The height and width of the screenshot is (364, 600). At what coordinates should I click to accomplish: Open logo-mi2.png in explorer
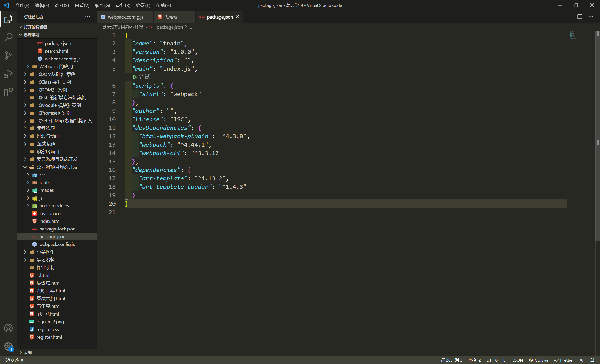(x=50, y=321)
